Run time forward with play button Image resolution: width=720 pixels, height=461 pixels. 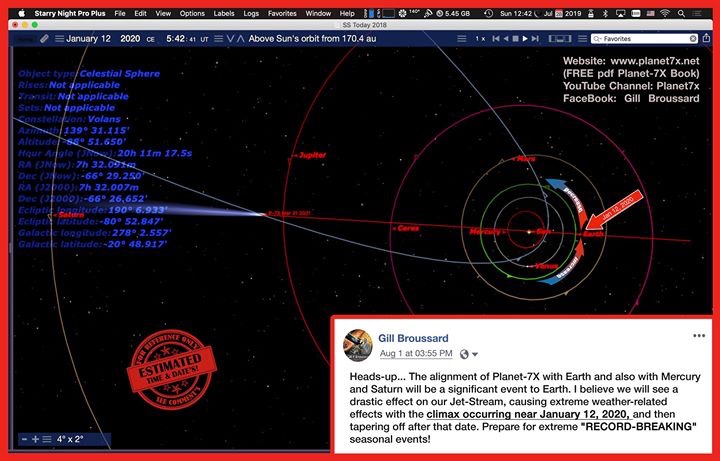(525, 39)
